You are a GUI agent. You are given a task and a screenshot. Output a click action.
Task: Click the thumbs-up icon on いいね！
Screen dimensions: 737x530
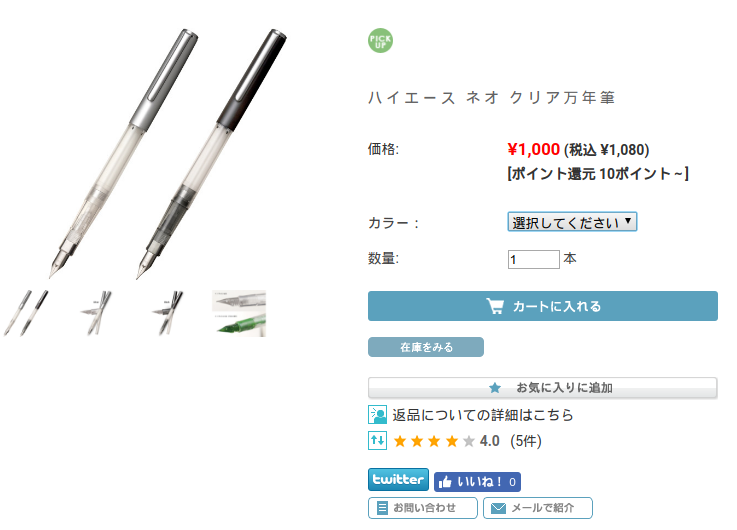445,482
